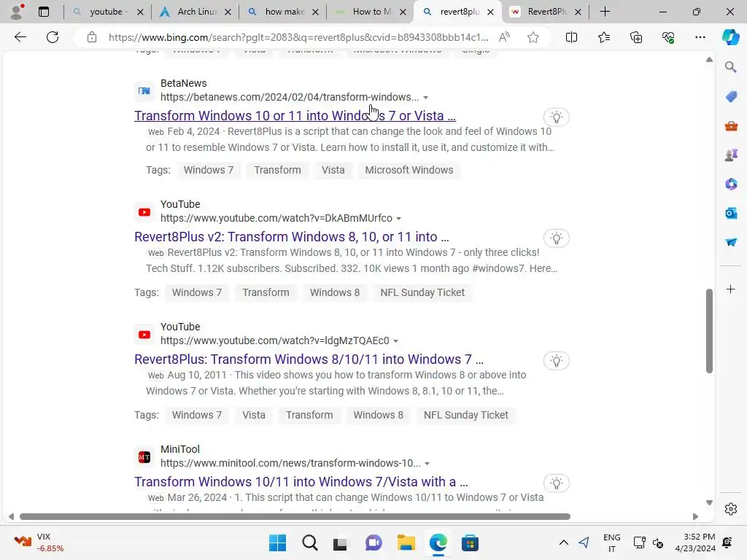Click the address bar URL field
This screenshot has width=747, height=560.
(x=298, y=37)
